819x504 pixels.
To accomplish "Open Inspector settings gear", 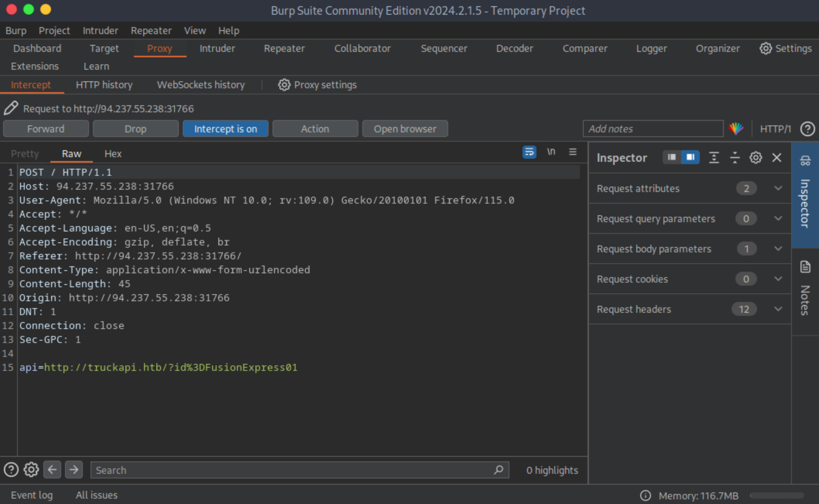I will point(756,158).
